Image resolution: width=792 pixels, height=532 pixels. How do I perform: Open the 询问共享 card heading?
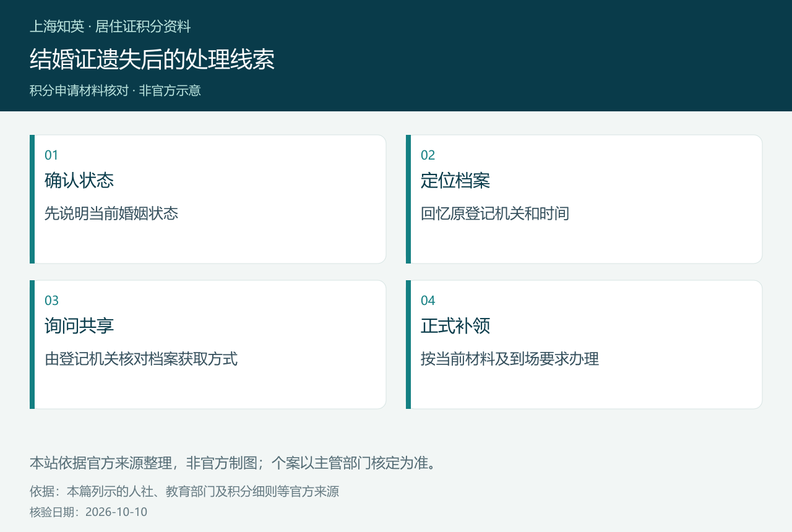point(79,326)
